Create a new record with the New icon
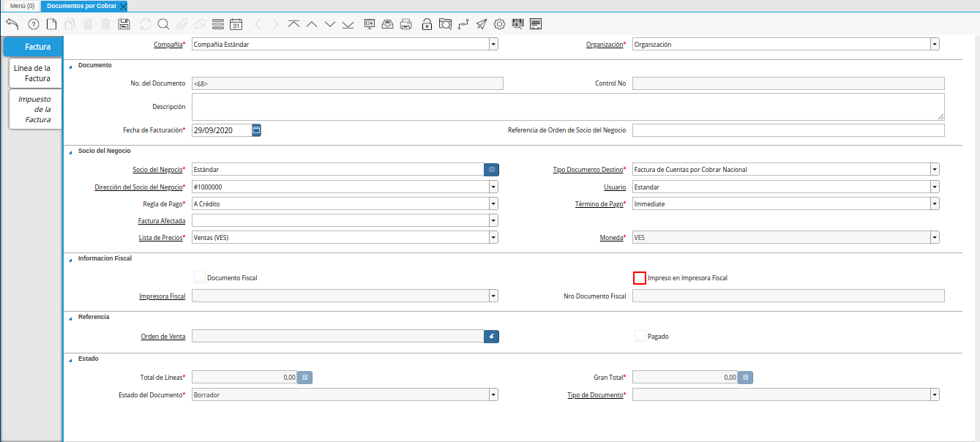This screenshot has width=980, height=442. (51, 23)
